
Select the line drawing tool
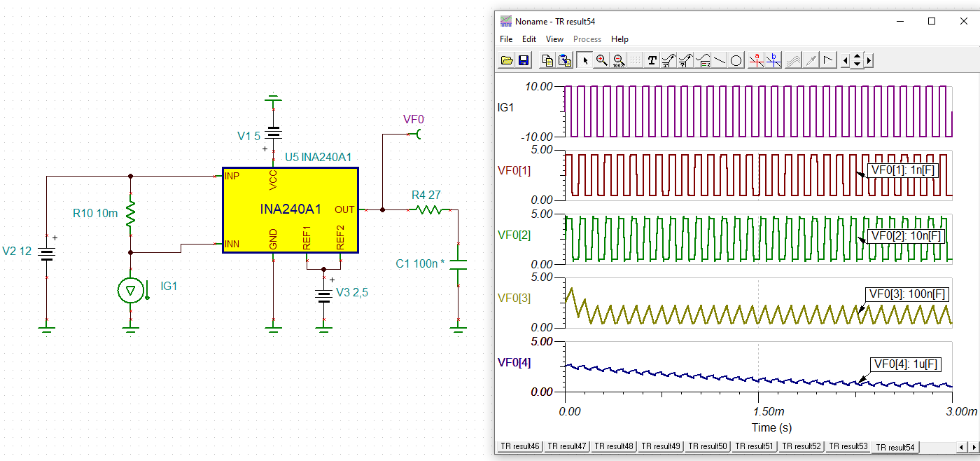click(719, 60)
